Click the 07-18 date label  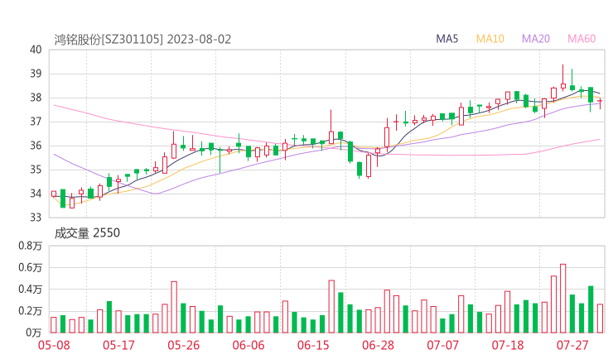pyautogui.click(x=508, y=344)
